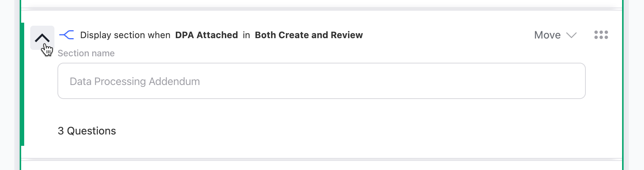This screenshot has width=644, height=170.
Task: Click the gray square behind the collapse chevron
Action: click(x=42, y=38)
